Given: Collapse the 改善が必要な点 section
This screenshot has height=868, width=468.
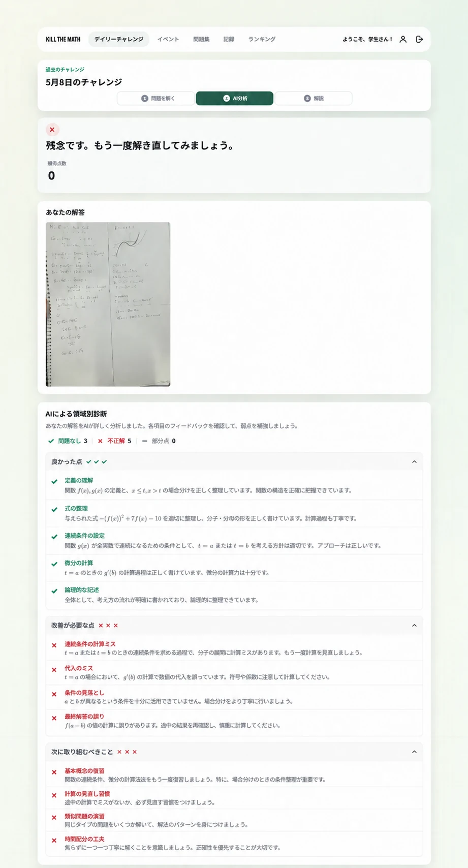Looking at the screenshot, I should (414, 626).
